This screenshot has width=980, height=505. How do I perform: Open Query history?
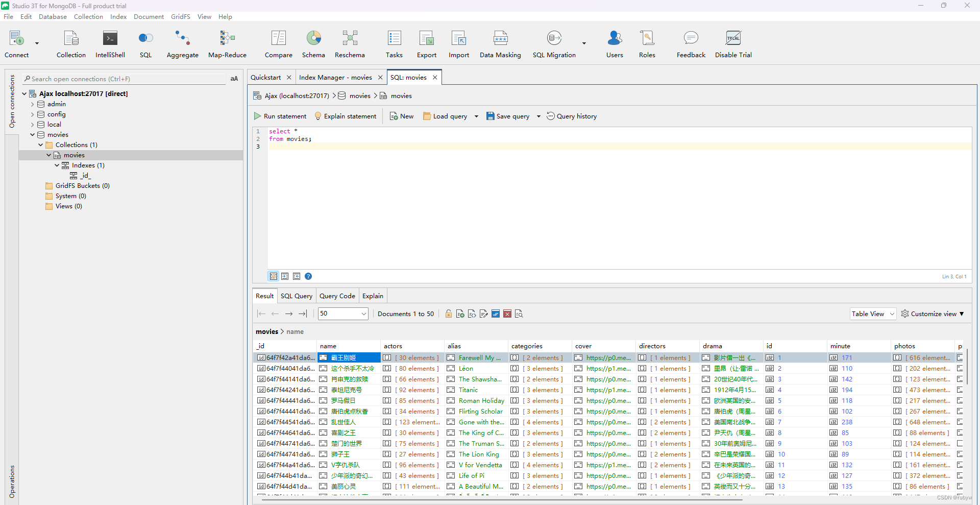pyautogui.click(x=572, y=116)
